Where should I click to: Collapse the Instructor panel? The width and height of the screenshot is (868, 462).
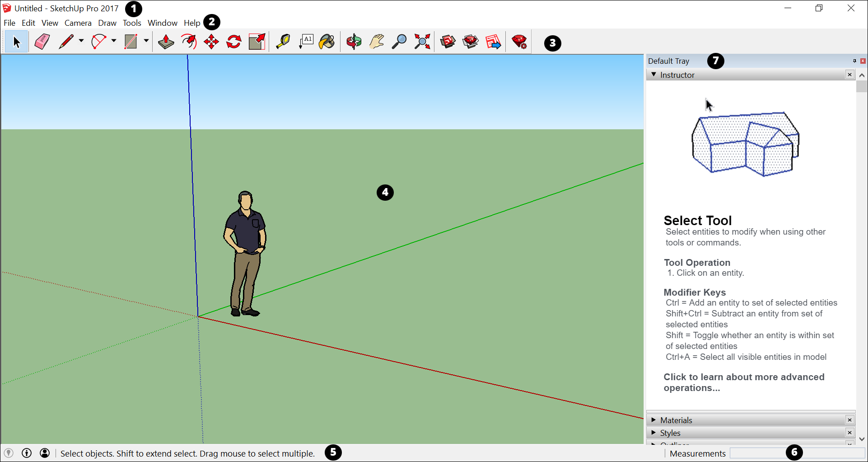click(653, 75)
